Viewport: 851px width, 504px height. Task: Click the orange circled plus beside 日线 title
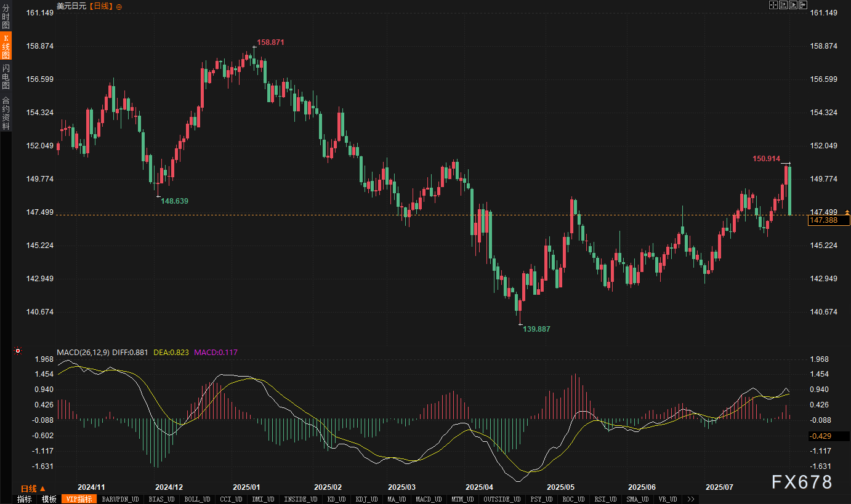119,6
